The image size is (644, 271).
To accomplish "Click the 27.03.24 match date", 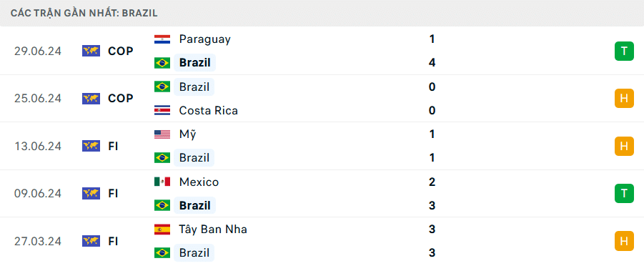I will click(38, 241).
